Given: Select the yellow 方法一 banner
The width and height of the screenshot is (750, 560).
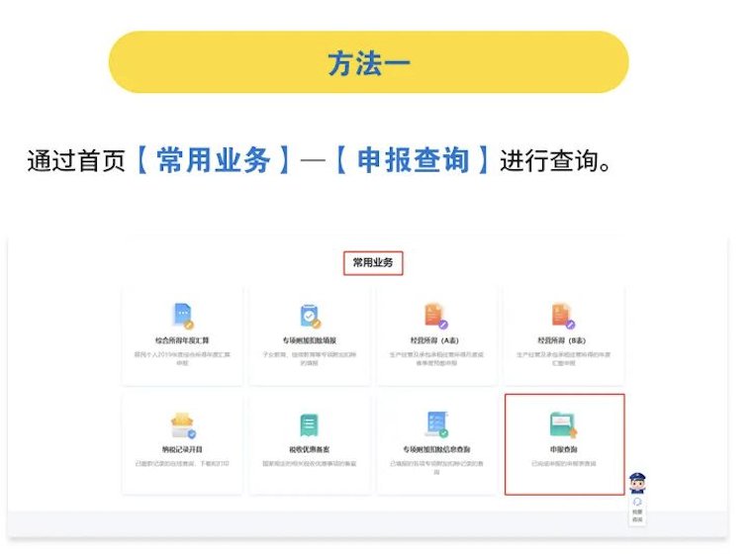Looking at the screenshot, I should point(368,62).
